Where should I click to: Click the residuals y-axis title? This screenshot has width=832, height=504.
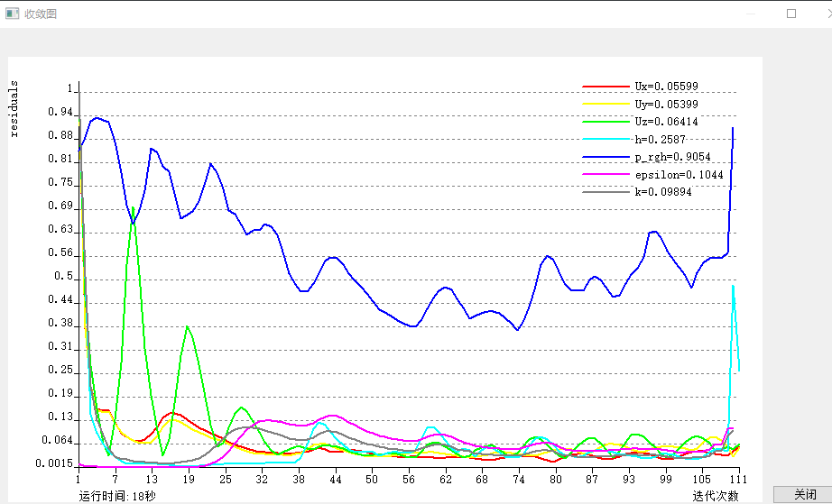14,108
